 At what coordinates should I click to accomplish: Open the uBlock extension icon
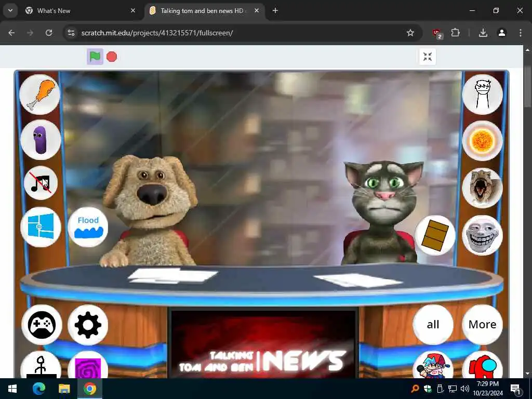437,33
